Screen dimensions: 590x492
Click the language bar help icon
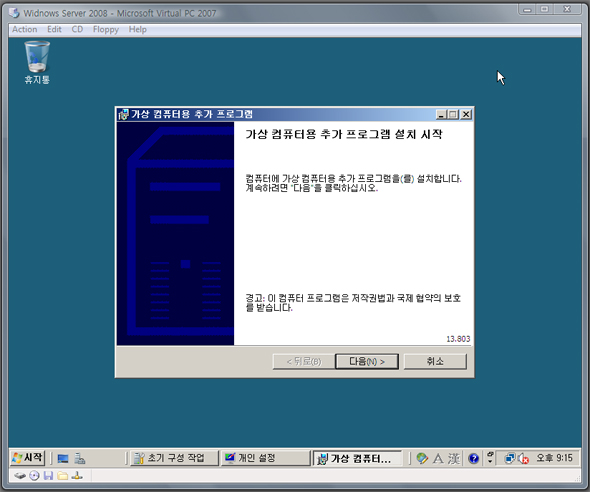pos(474,458)
